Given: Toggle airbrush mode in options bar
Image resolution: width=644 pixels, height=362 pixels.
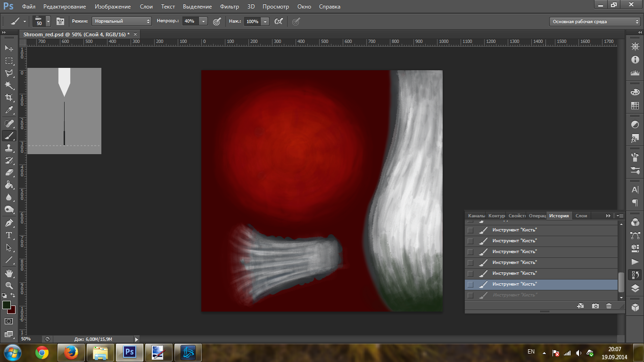Looking at the screenshot, I should 279,21.
